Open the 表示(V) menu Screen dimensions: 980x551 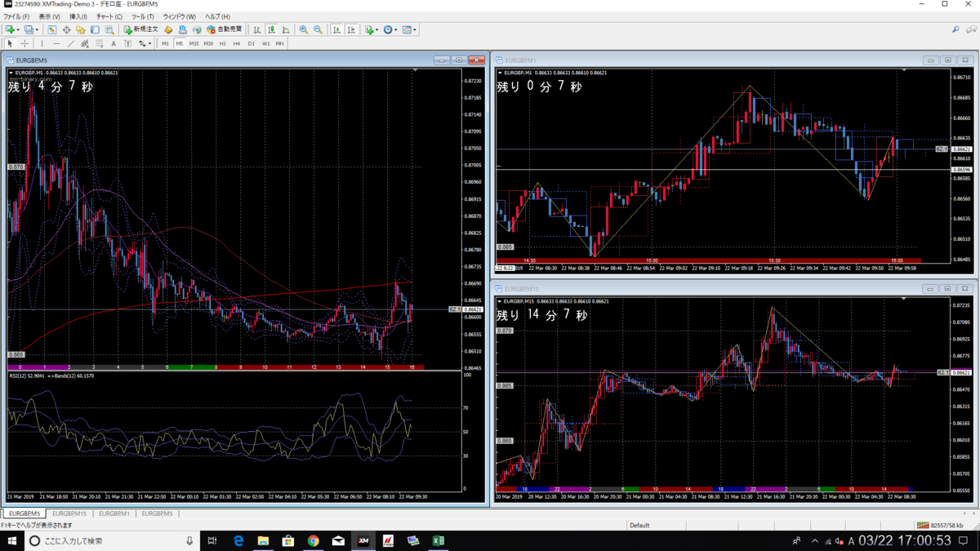pyautogui.click(x=50, y=16)
